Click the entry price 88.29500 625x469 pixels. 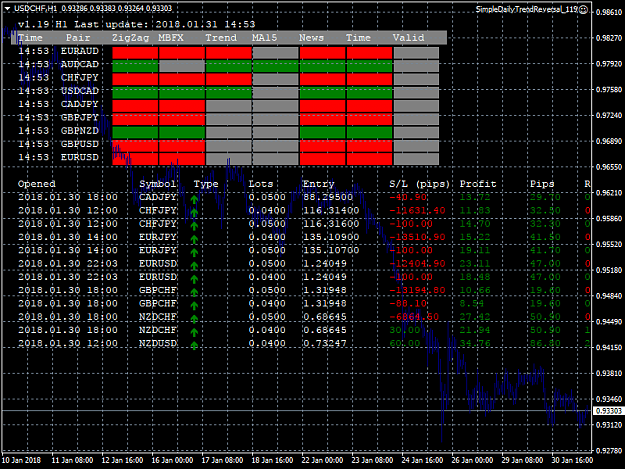point(328,197)
